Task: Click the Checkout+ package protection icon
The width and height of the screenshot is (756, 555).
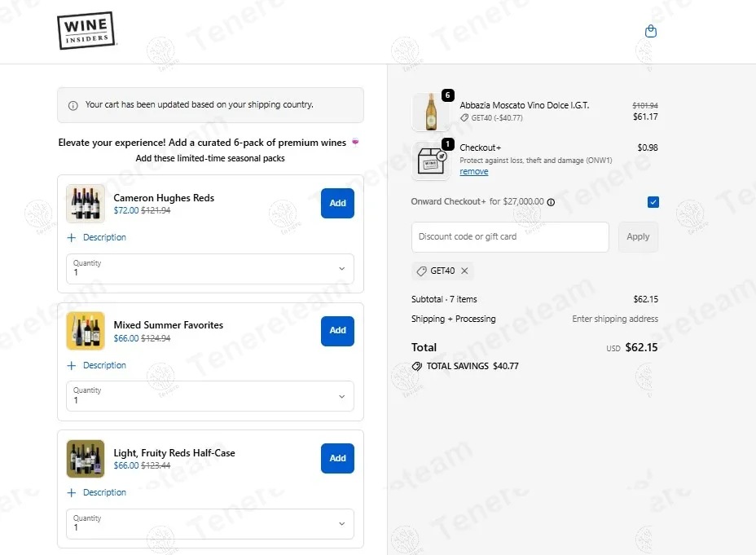Action: [x=431, y=161]
